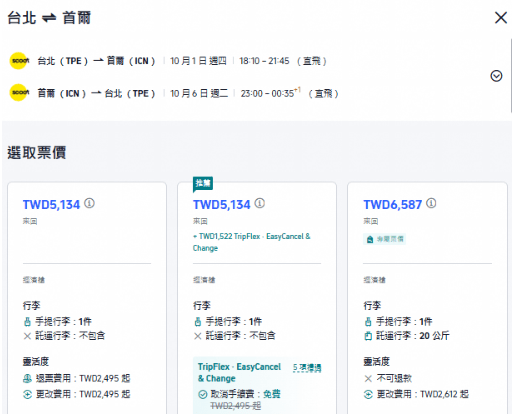Click the Scoot logo on the ICN→TPE row
This screenshot has height=417, width=512.
click(x=19, y=92)
